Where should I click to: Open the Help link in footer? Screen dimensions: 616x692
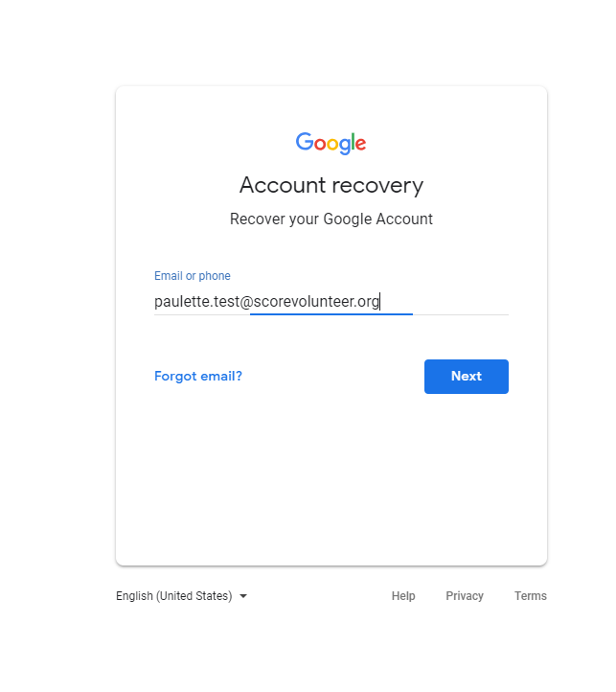[x=403, y=596]
